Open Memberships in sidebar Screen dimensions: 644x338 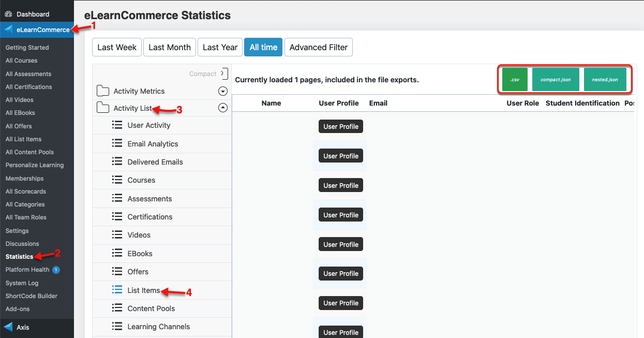click(x=25, y=179)
